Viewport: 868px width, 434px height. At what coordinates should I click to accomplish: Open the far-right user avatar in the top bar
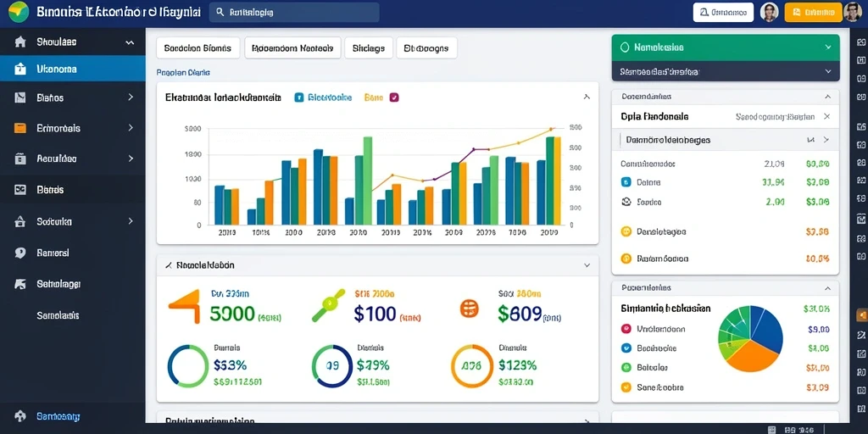[x=853, y=12]
